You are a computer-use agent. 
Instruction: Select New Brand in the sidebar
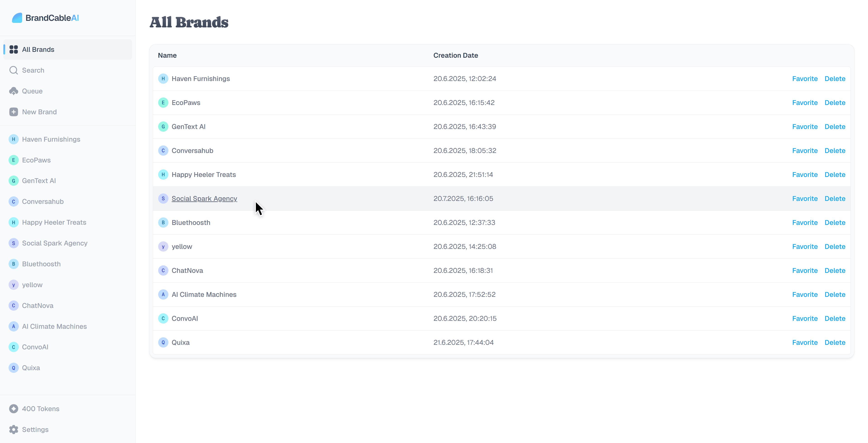click(68, 112)
